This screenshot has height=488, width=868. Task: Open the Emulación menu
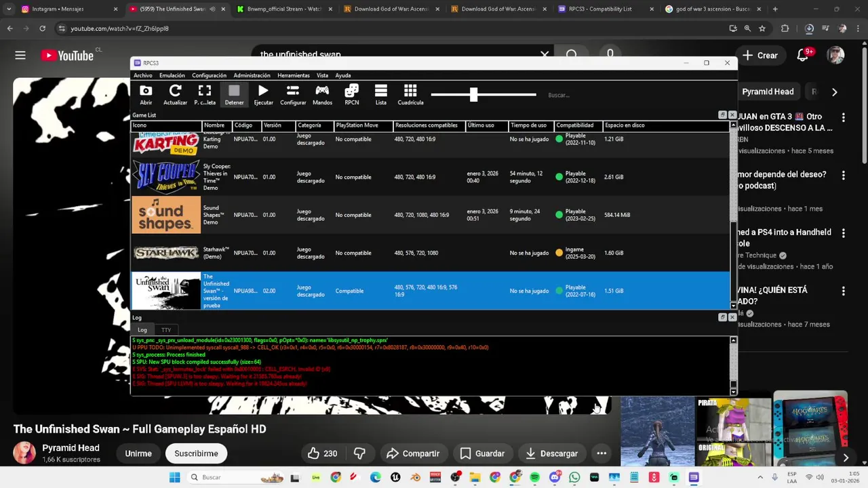coord(172,75)
